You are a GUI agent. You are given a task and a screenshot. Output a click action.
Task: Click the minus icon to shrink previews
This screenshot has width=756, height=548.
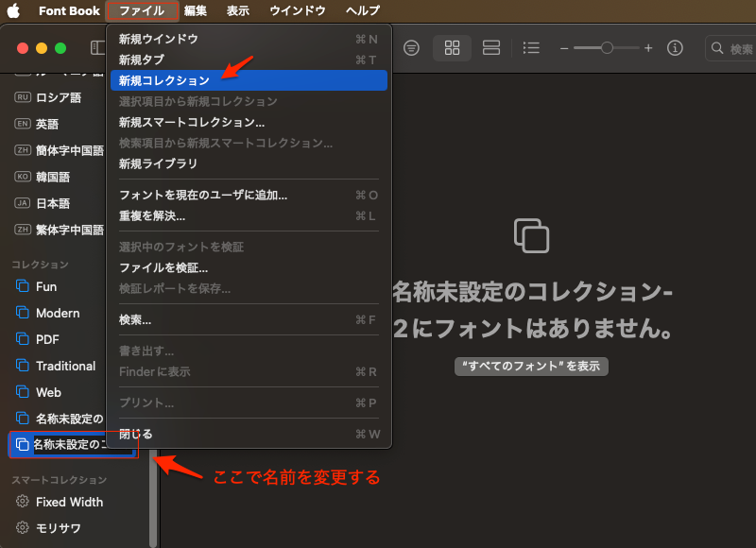564,48
